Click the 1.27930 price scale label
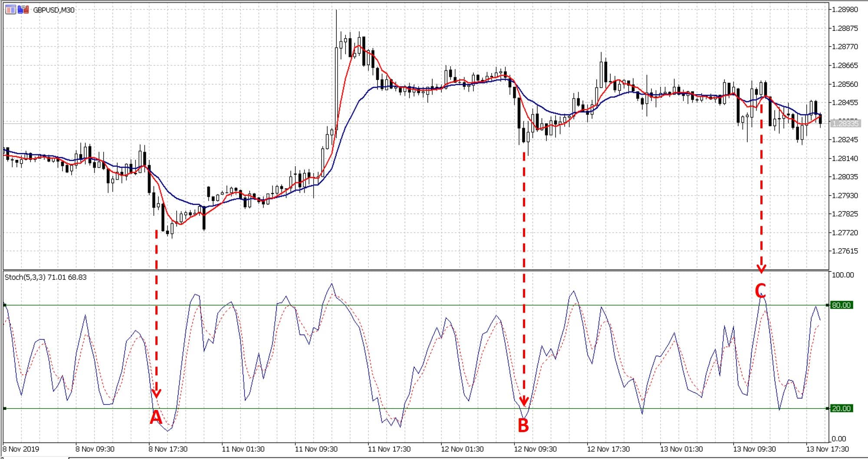 (845, 195)
